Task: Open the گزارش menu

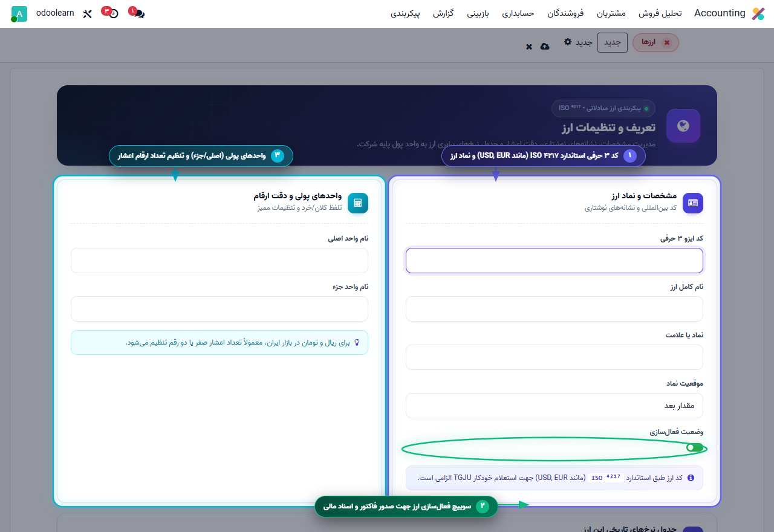Action: [x=443, y=13]
